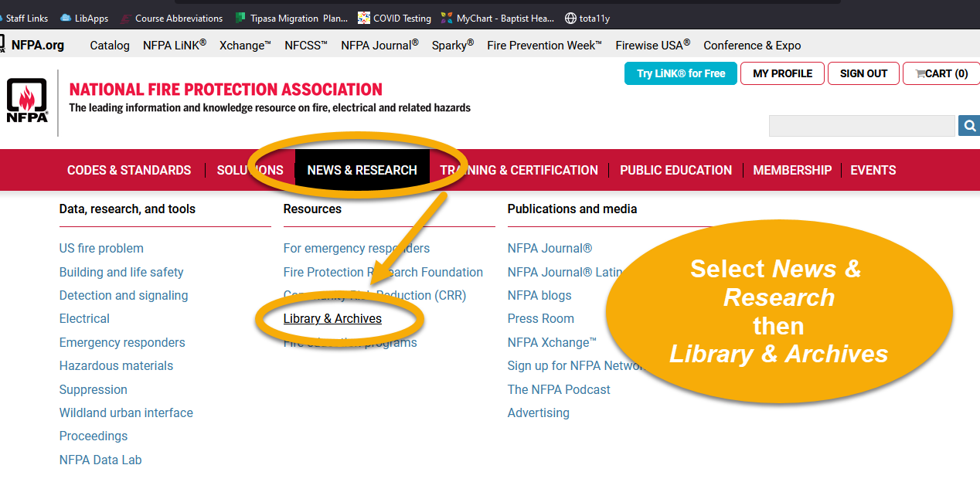This screenshot has height=482, width=980.
Task: Open COVID Testing bookmark
Action: click(x=394, y=18)
